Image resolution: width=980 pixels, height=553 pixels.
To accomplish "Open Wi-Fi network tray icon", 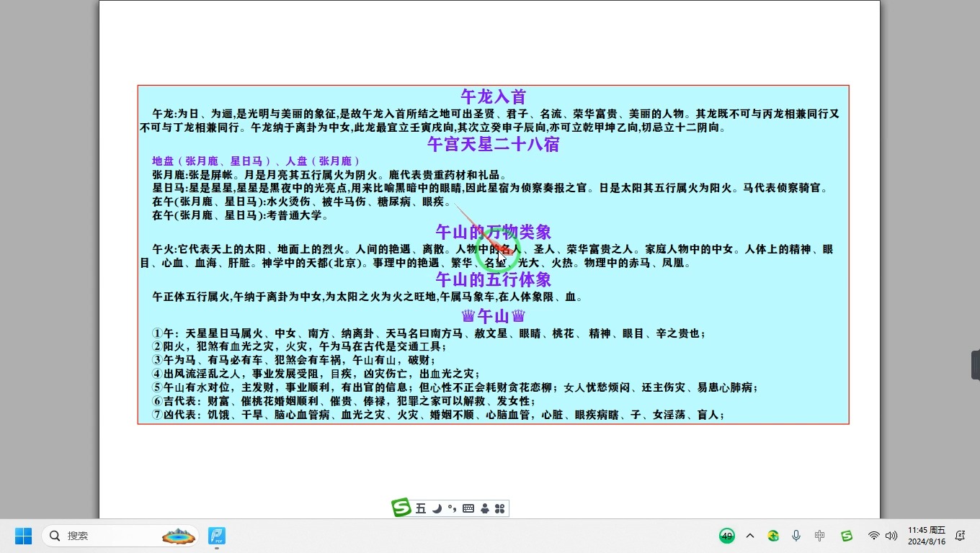I will tap(874, 536).
